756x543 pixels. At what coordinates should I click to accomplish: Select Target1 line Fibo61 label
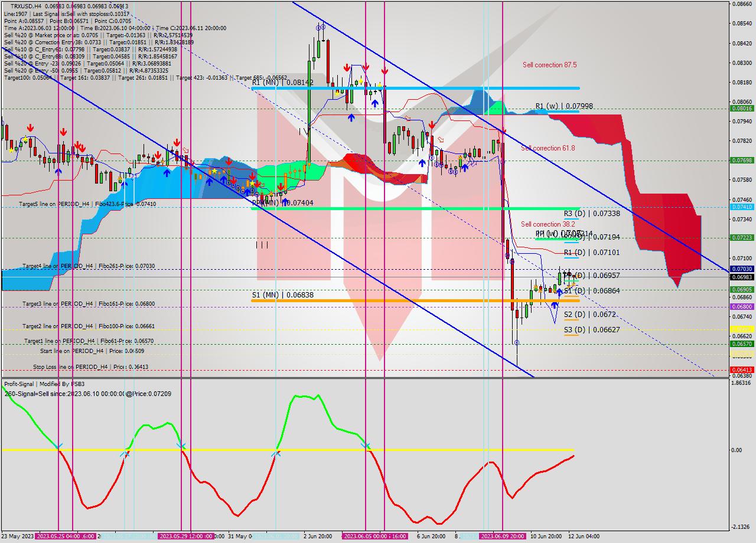(x=89, y=341)
